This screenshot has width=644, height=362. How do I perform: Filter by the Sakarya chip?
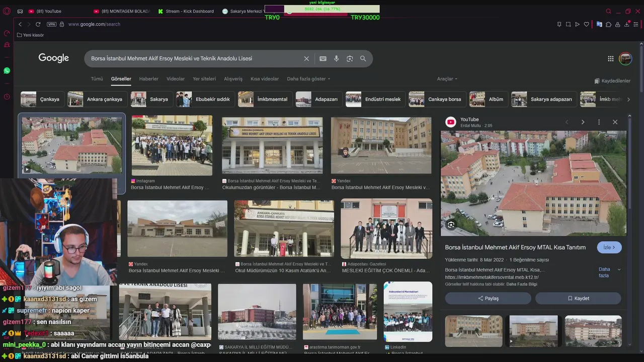pos(151,99)
